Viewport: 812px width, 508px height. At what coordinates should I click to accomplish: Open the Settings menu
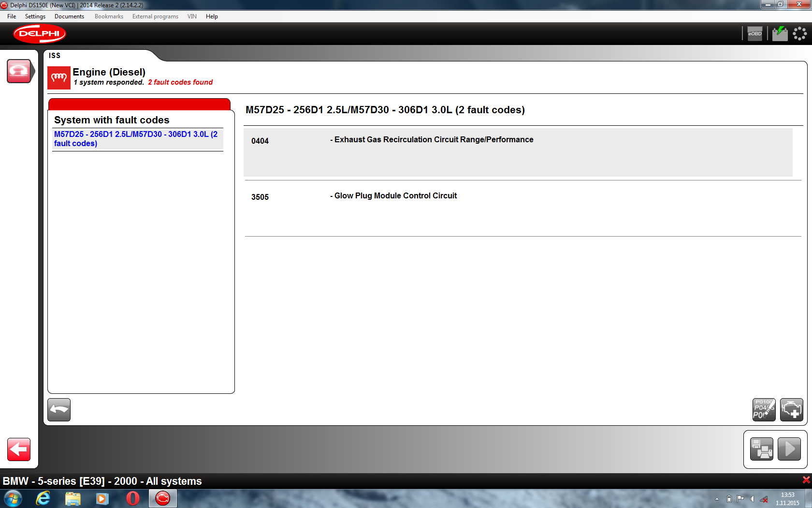[35, 16]
